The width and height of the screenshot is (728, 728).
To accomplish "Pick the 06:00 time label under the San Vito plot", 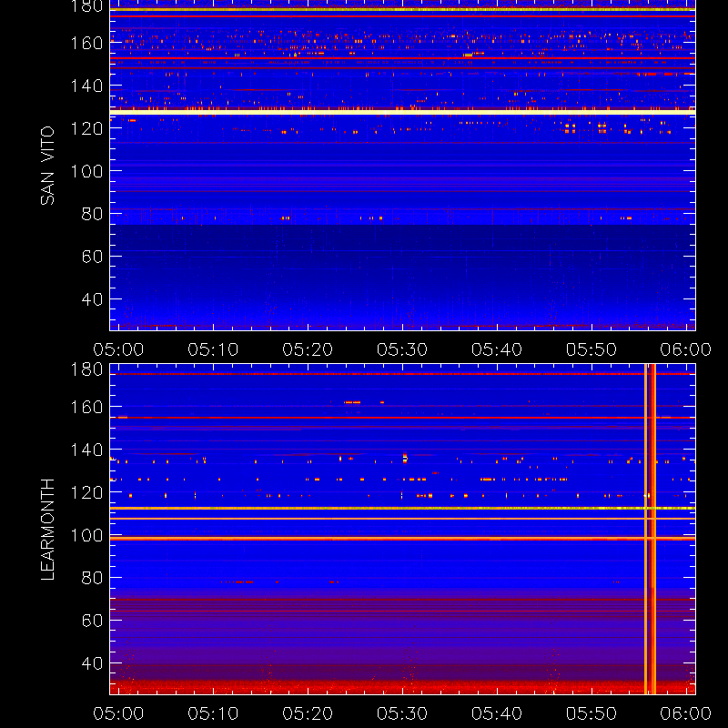I will (686, 349).
